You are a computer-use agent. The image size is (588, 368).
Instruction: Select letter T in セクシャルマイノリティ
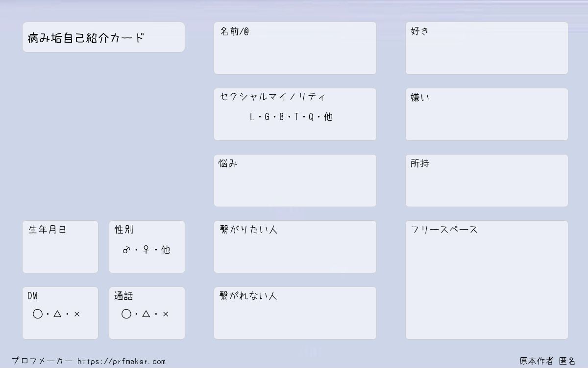pos(296,117)
